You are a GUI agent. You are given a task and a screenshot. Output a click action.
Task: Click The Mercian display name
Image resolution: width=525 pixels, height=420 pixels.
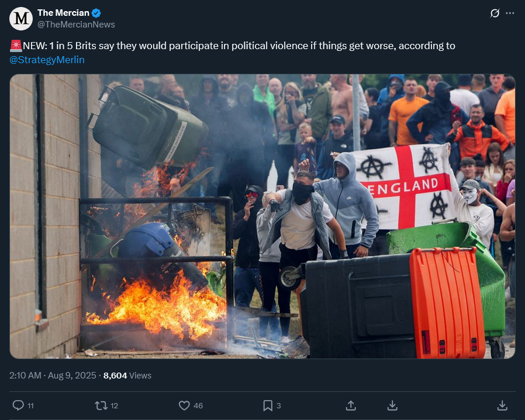[x=63, y=13]
